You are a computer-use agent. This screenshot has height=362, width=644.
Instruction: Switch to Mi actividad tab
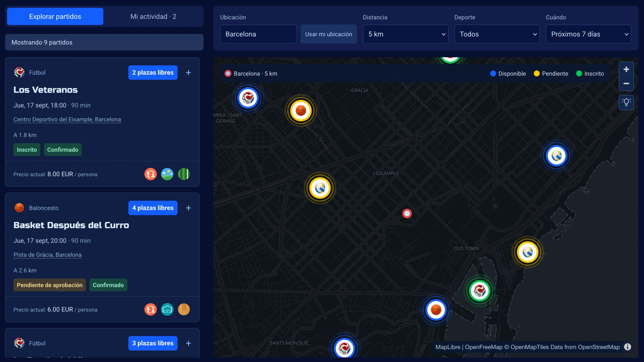point(153,16)
